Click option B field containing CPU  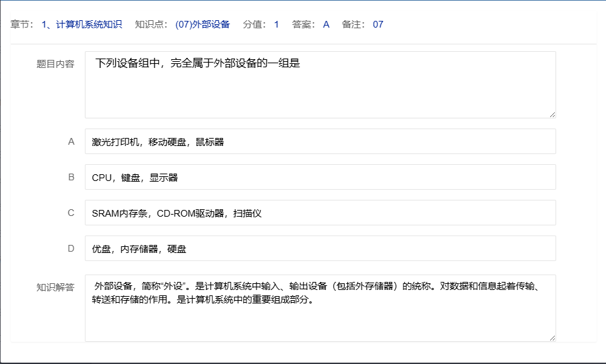point(320,178)
